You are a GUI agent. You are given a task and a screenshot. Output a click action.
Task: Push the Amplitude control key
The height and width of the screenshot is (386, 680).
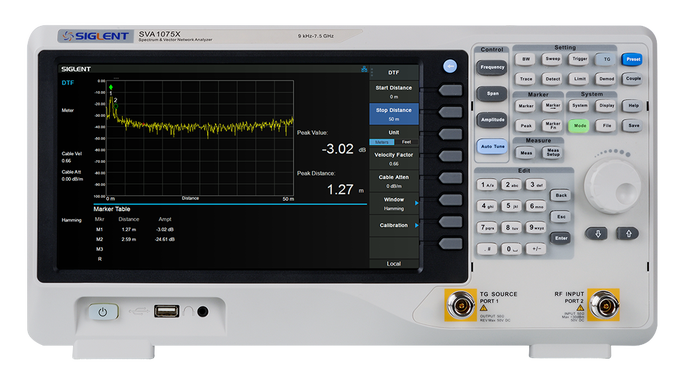(492, 120)
